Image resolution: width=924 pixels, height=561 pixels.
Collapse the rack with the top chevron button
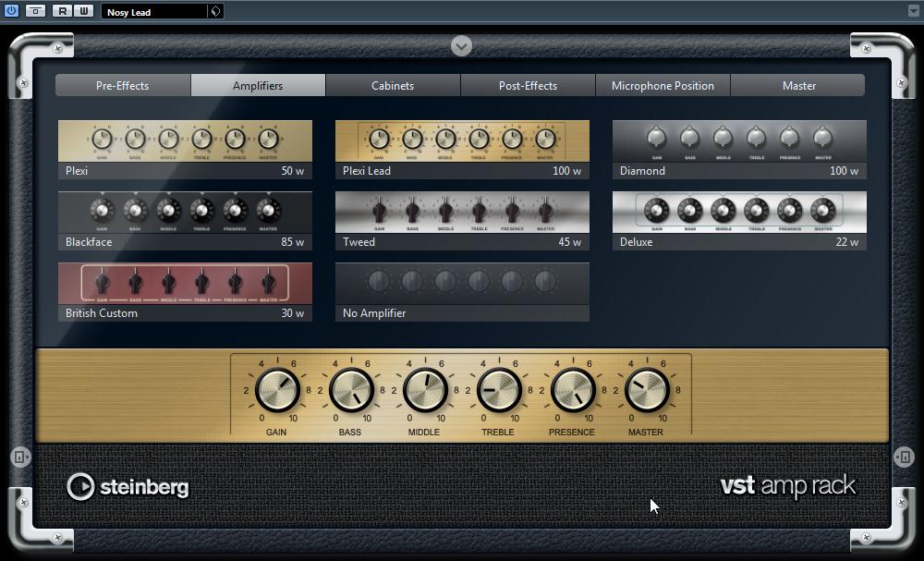tap(461, 45)
